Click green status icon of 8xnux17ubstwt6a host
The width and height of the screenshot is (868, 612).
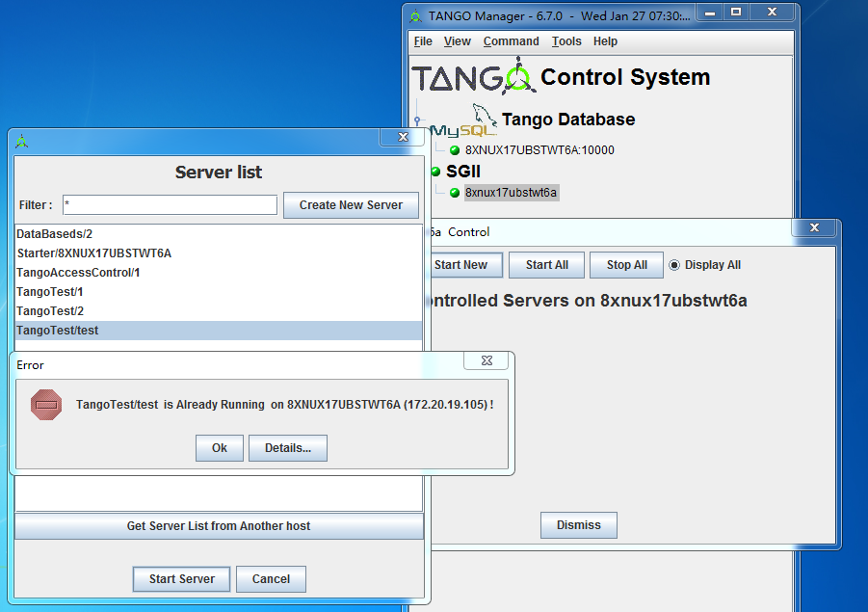click(x=455, y=193)
